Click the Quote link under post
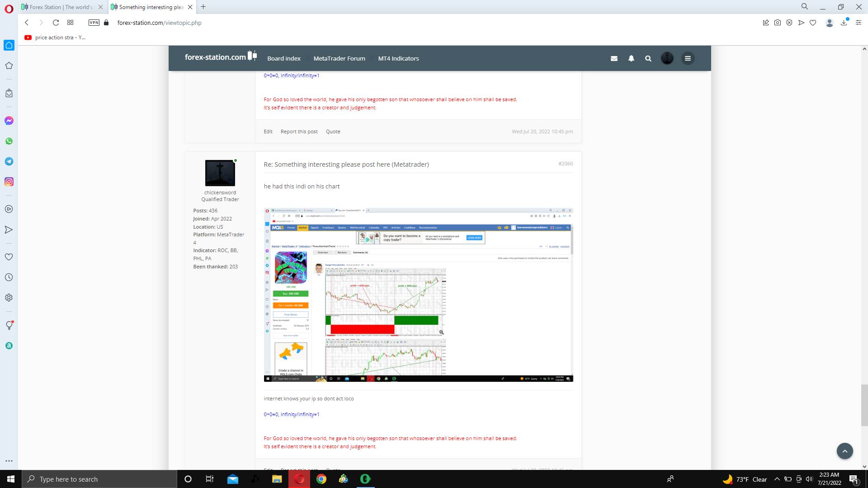868x488 pixels. tap(333, 131)
